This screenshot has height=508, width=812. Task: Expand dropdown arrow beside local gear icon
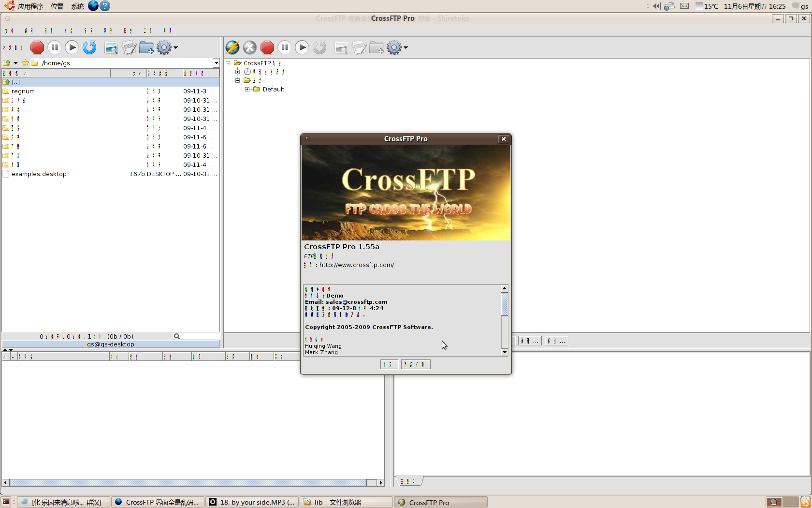click(175, 47)
